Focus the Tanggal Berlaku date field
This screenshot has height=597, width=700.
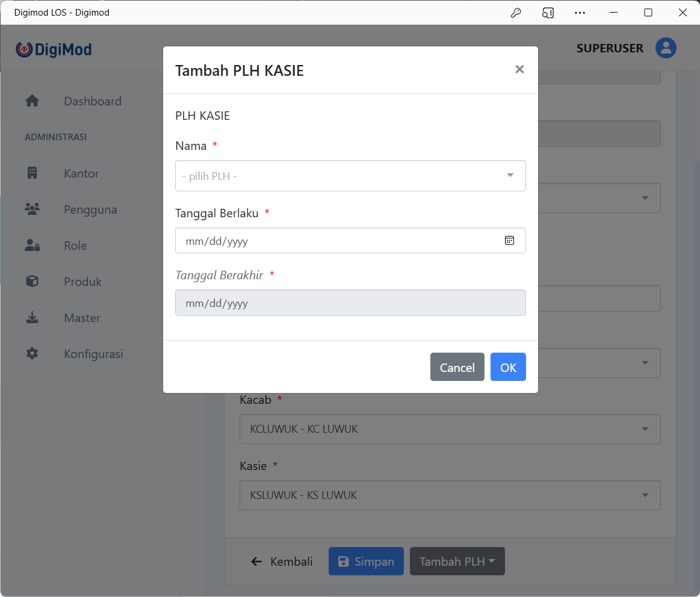coord(337,241)
